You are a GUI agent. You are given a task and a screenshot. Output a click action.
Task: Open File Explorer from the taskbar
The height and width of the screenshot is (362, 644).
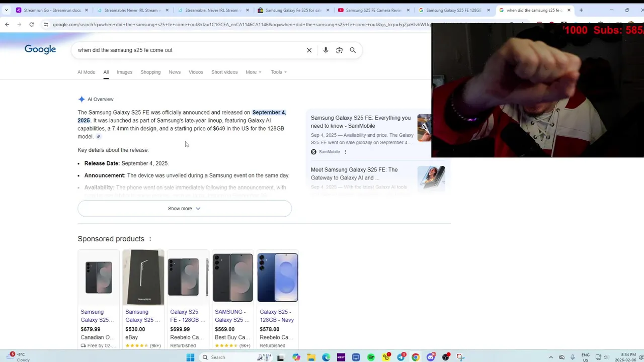[311, 357]
